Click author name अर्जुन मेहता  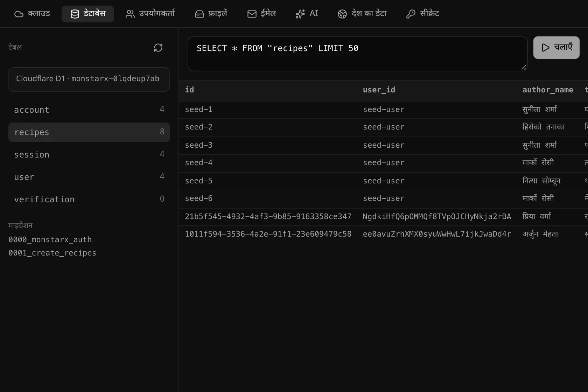click(540, 234)
